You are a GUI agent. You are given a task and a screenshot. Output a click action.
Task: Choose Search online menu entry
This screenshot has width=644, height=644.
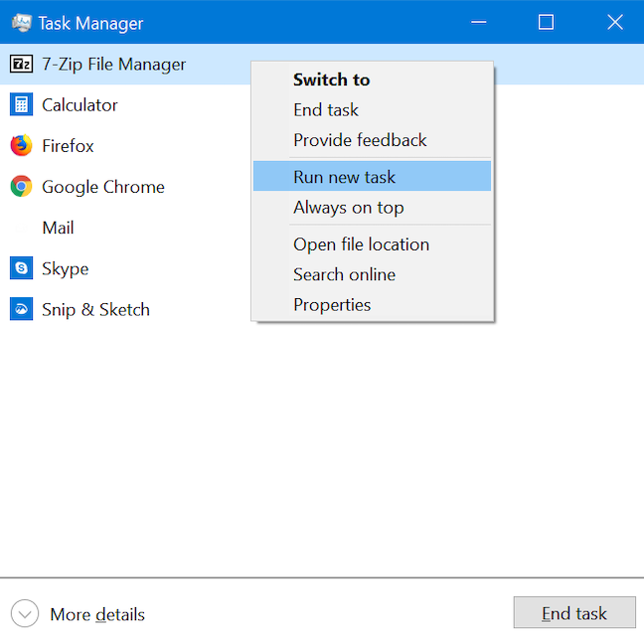point(372,274)
